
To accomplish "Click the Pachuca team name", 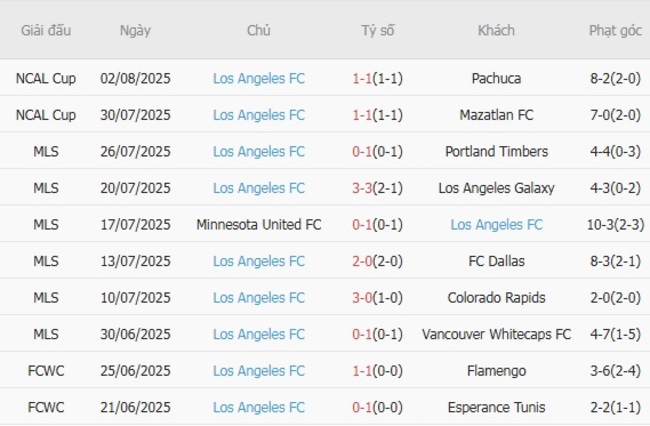I will [x=496, y=78].
